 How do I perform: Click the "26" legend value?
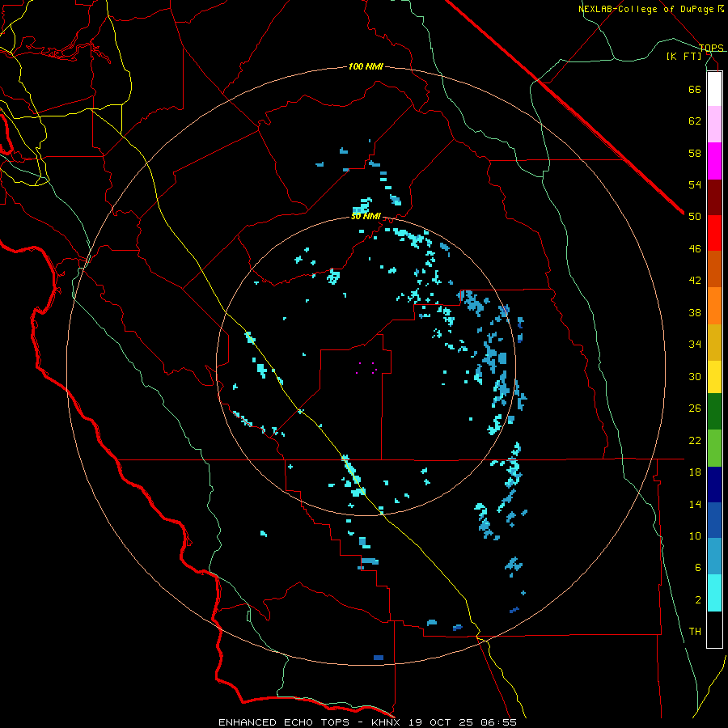coord(695,408)
